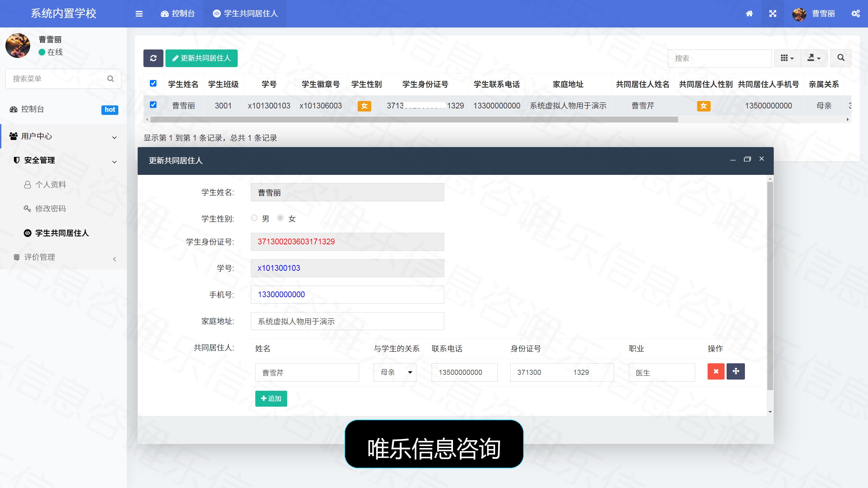The height and width of the screenshot is (488, 868).
Task: Click the 搜索 table search field
Action: click(x=719, y=58)
